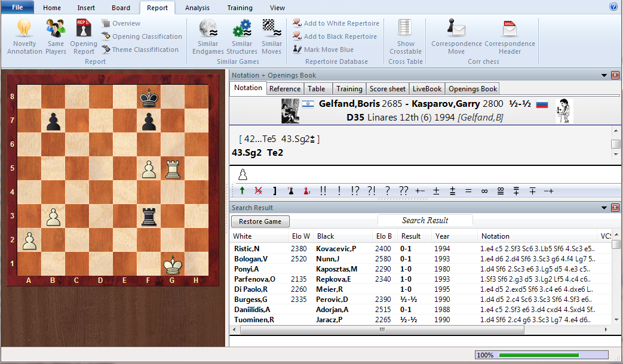Select the Bologan,V vs Nunn,J game
Screen dimensions: 623x364
pos(421,259)
